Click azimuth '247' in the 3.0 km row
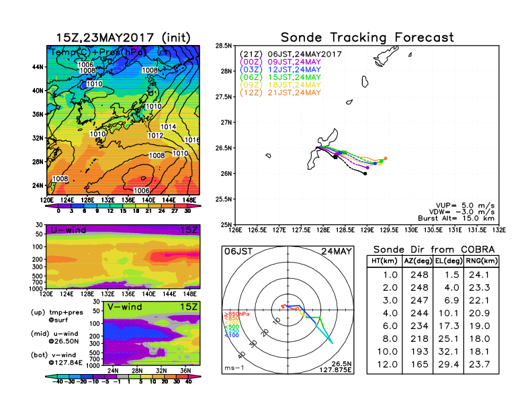The image size is (532, 411). tap(419, 300)
